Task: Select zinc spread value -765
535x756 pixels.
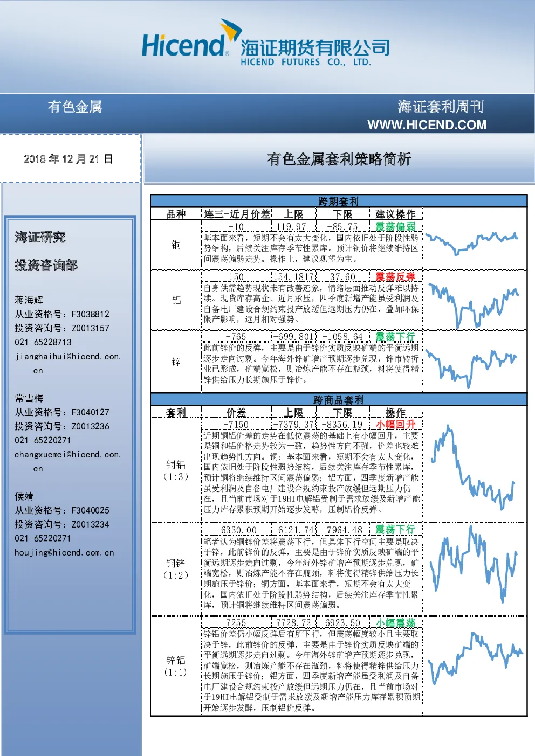Action: 236,337
